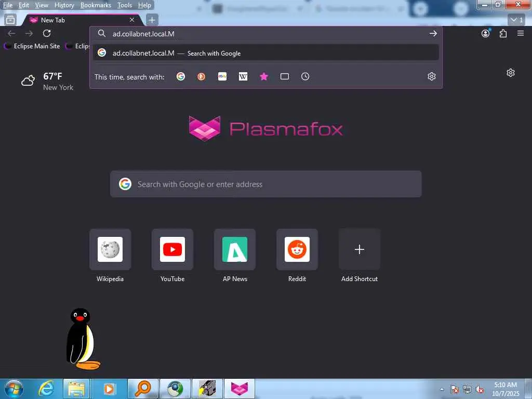Click the center Google search box
The height and width of the screenshot is (399, 532).
pyautogui.click(x=265, y=184)
